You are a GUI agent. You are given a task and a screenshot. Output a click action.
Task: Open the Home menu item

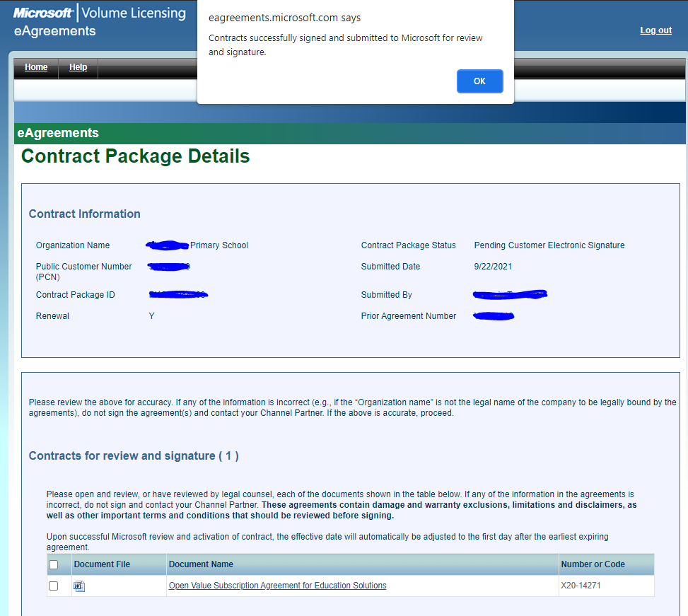(36, 67)
